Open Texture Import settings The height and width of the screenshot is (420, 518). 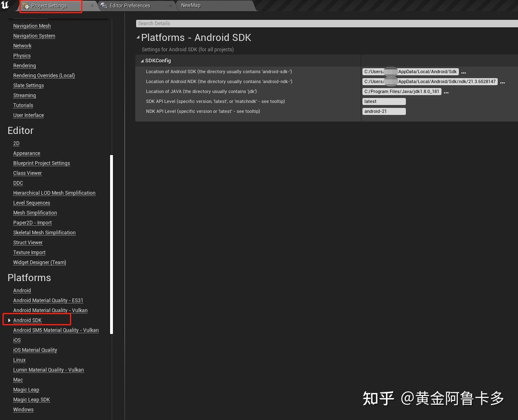click(29, 253)
